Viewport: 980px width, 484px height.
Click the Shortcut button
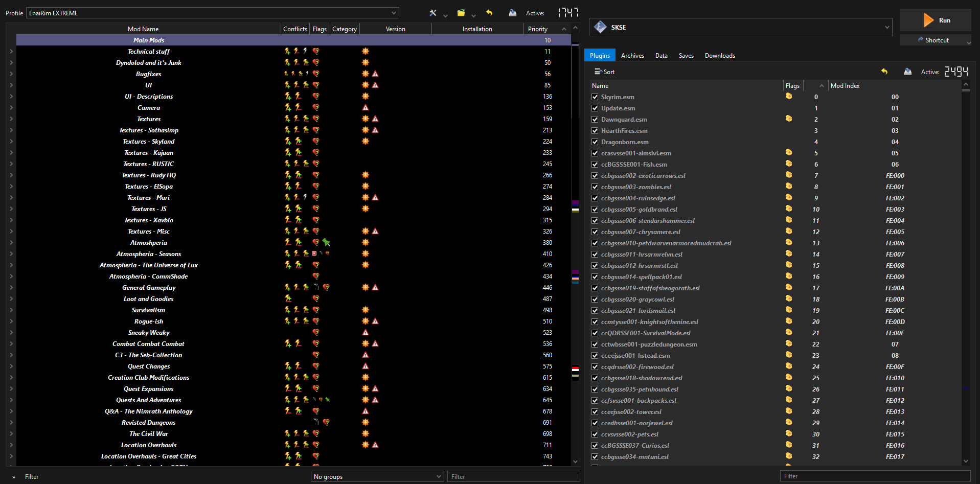[933, 40]
